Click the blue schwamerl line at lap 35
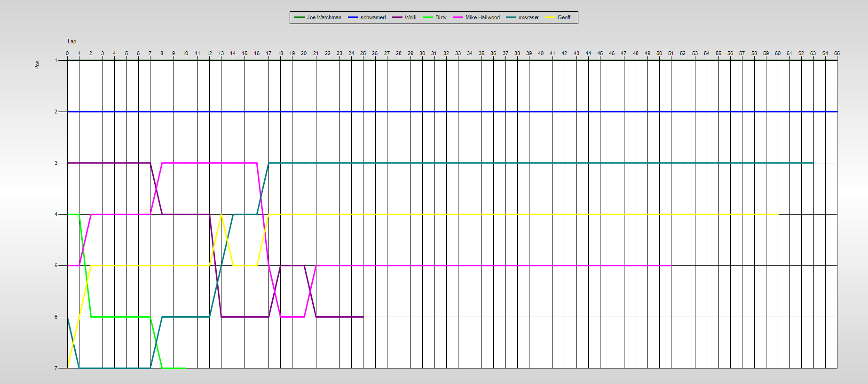The width and height of the screenshot is (868, 384). pyautogui.click(x=481, y=112)
